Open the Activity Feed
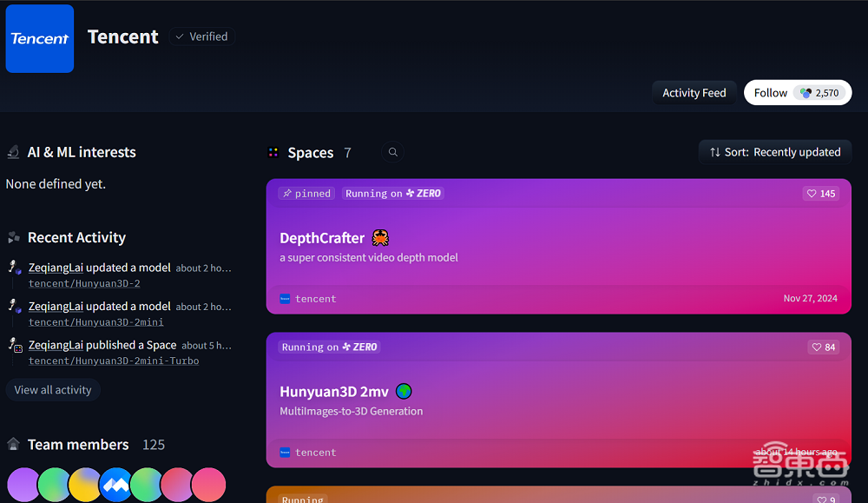Screen dimensions: 868x503 [694, 93]
